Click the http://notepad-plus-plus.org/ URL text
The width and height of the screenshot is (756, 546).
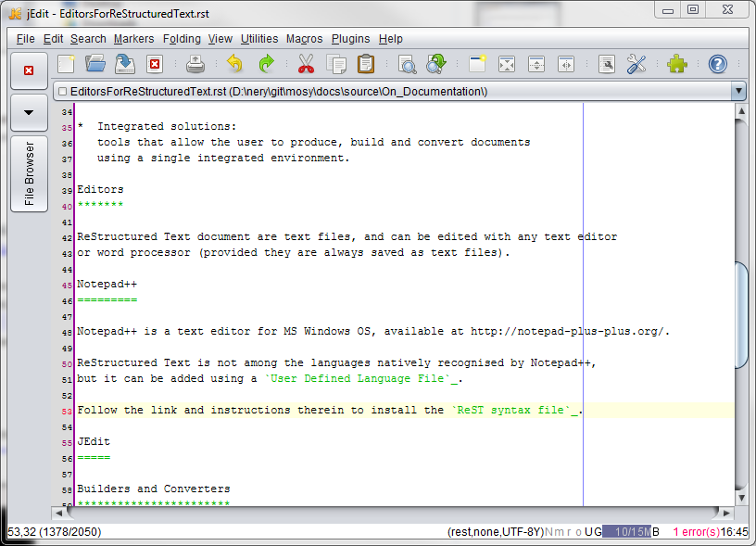(x=567, y=331)
